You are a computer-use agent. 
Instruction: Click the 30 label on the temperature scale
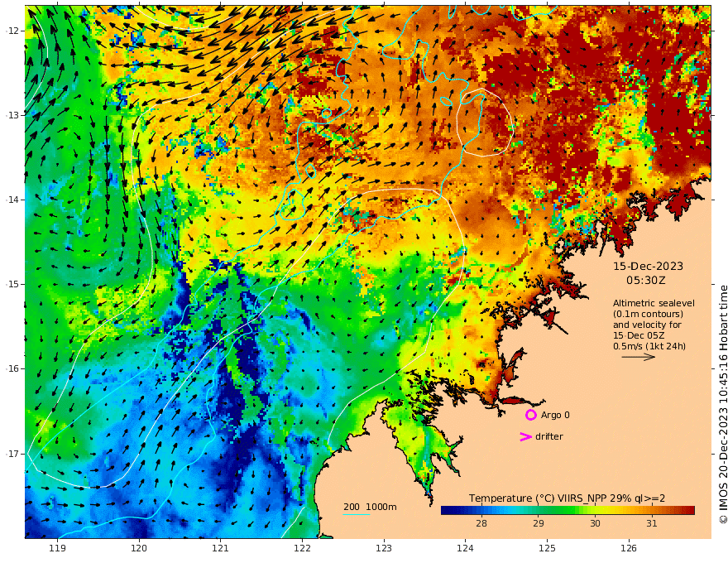[595, 523]
